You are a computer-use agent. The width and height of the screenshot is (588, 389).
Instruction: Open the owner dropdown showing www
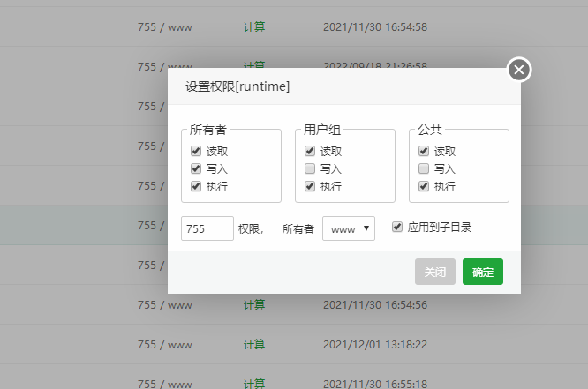[x=349, y=228]
